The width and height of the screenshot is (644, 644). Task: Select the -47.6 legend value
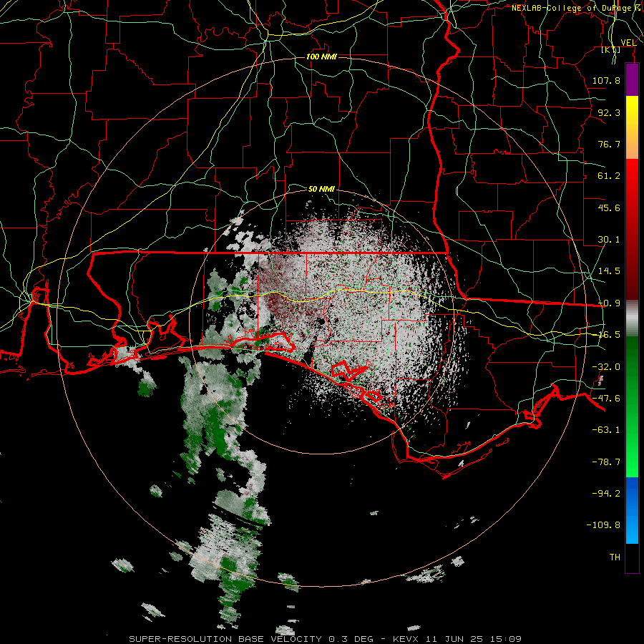click(x=606, y=399)
